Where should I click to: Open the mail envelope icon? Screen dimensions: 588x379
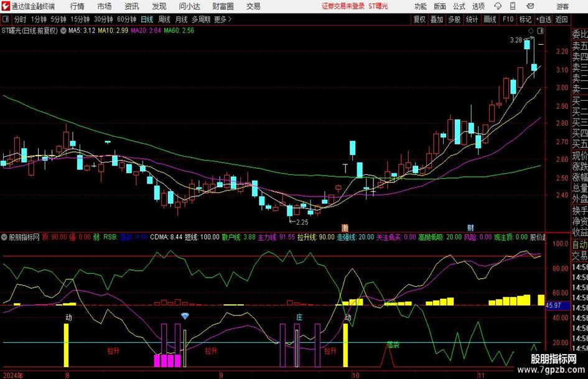(x=530, y=6)
